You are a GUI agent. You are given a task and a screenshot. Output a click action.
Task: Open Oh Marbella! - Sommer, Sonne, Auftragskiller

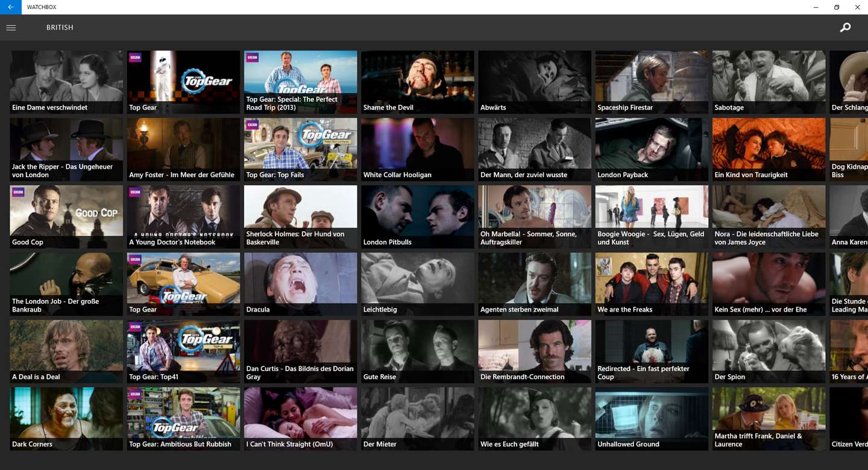pyautogui.click(x=535, y=217)
